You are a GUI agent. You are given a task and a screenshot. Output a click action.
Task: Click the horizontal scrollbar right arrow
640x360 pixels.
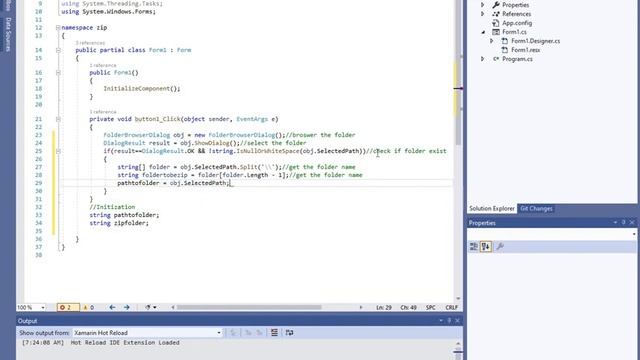coord(361,307)
